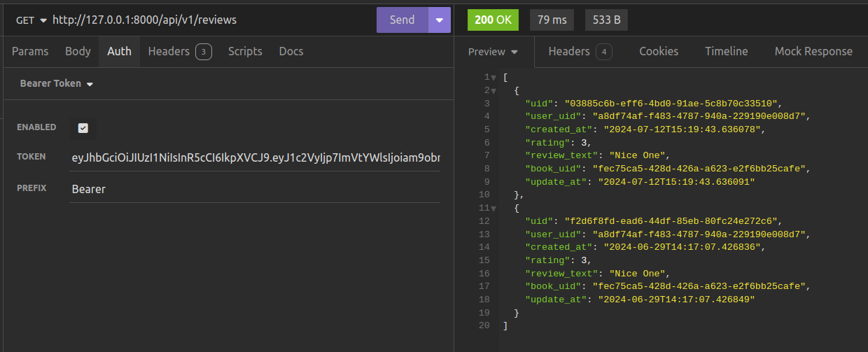868x352 pixels.
Task: Open the Timeline tab
Action: point(726,51)
